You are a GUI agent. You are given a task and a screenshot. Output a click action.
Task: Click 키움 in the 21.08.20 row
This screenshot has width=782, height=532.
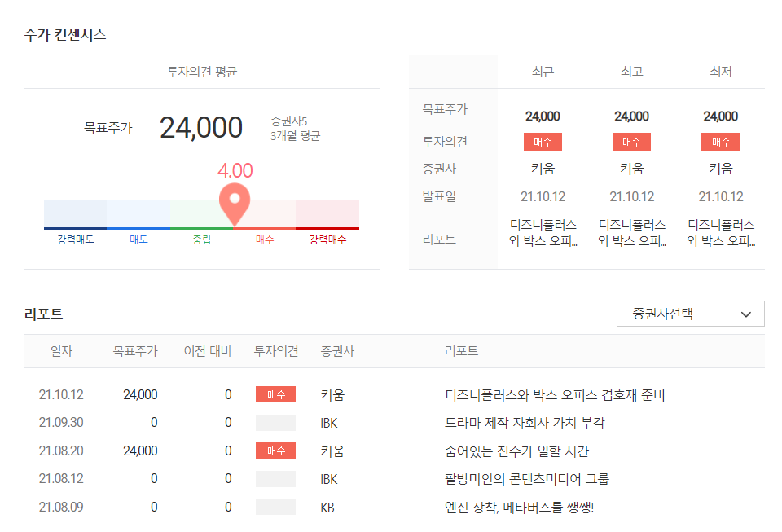(x=332, y=451)
